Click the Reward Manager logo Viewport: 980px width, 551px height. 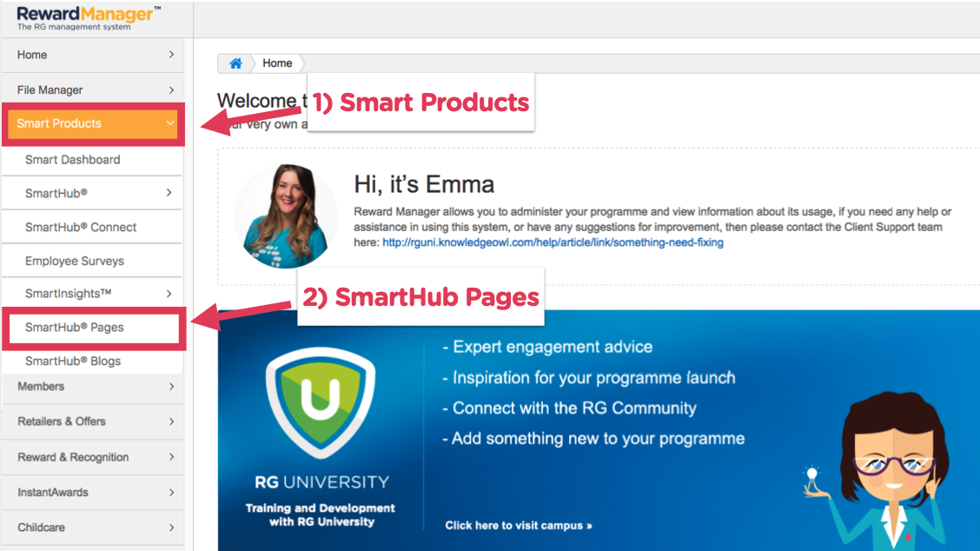pyautogui.click(x=89, y=18)
